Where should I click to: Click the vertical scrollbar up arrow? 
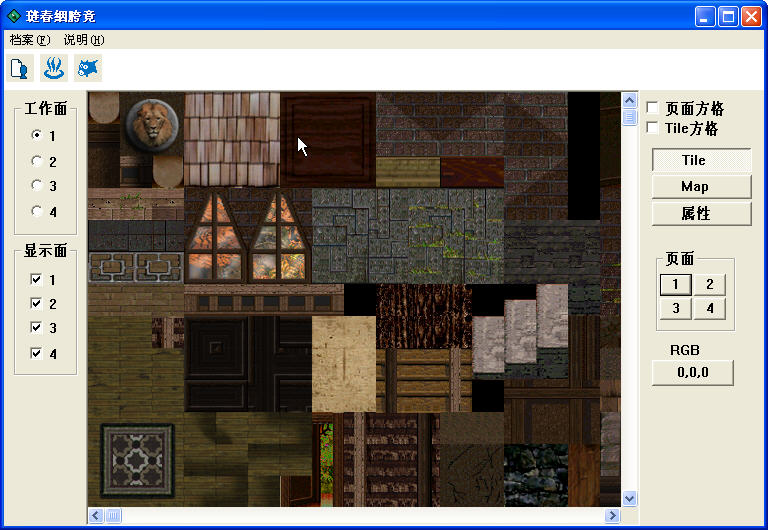(629, 101)
